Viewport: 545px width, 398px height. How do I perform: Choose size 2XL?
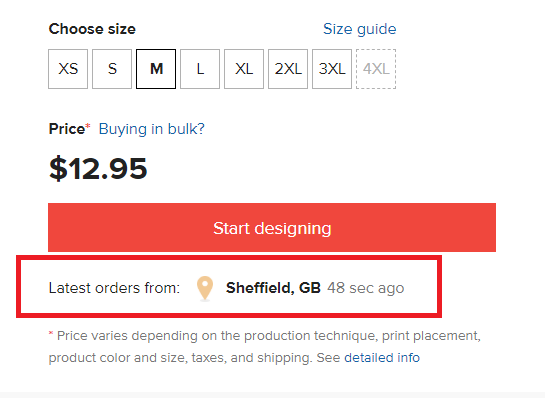(288, 69)
